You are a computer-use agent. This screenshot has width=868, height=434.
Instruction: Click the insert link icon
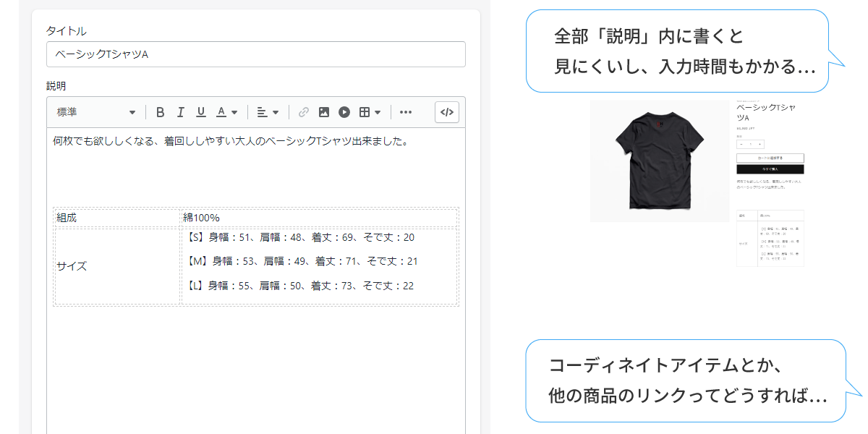(x=304, y=112)
